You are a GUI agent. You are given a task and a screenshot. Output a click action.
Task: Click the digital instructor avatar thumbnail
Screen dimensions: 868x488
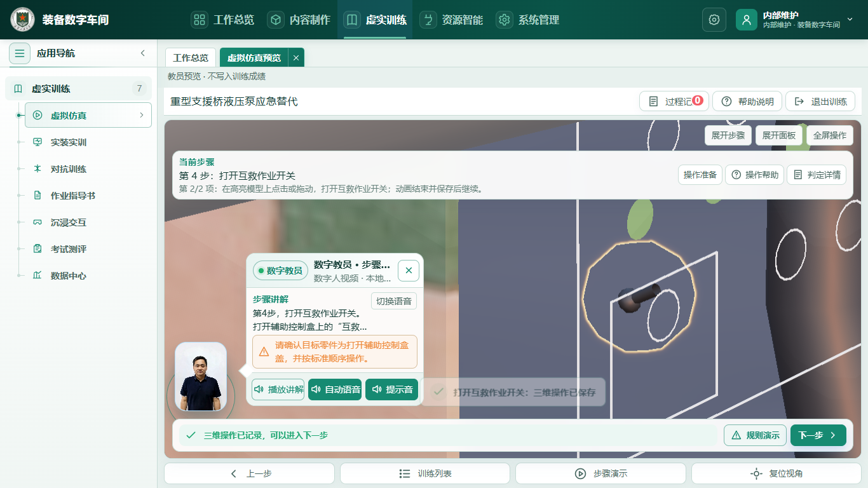[201, 377]
